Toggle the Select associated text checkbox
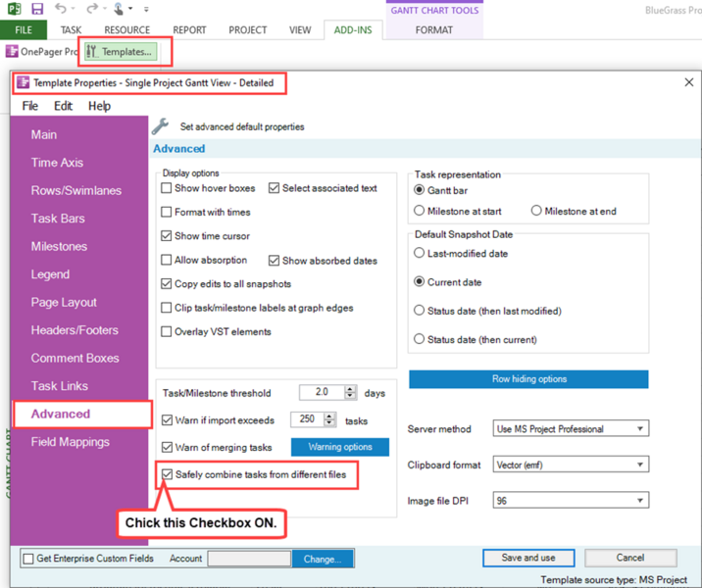The width and height of the screenshot is (702, 588). [x=274, y=188]
